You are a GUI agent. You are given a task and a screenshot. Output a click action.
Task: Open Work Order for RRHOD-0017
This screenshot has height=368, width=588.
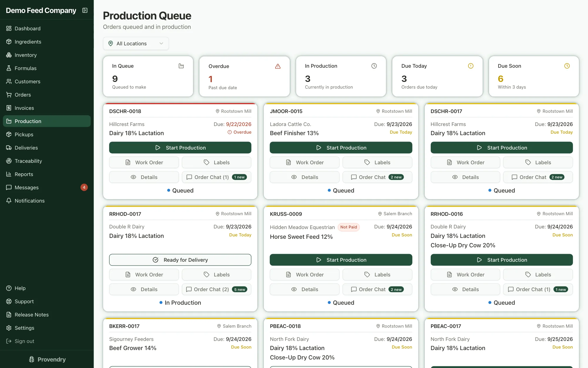(144, 275)
